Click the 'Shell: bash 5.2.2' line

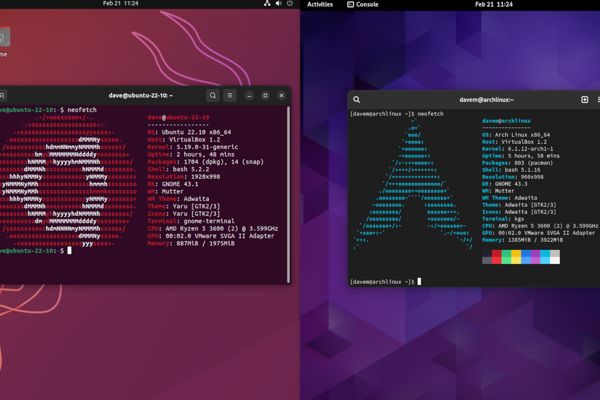178,169
